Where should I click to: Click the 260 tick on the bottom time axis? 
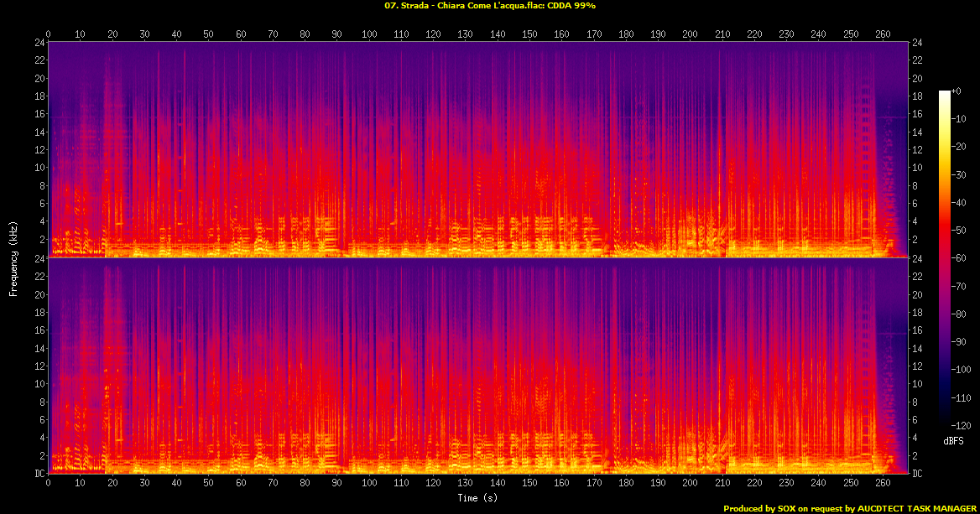(884, 482)
